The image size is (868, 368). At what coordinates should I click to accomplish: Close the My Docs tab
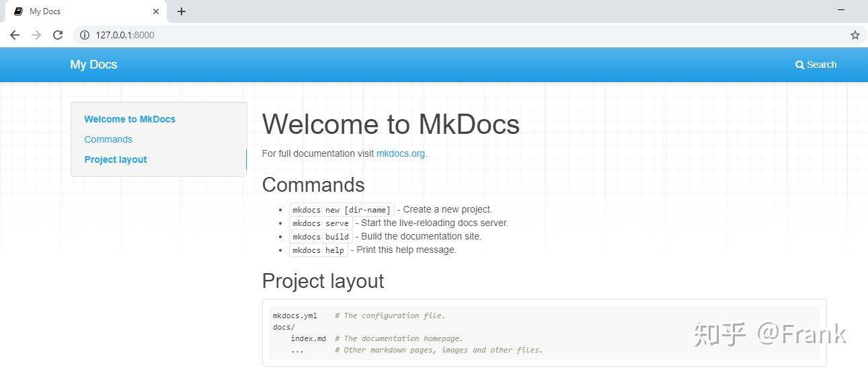click(156, 11)
